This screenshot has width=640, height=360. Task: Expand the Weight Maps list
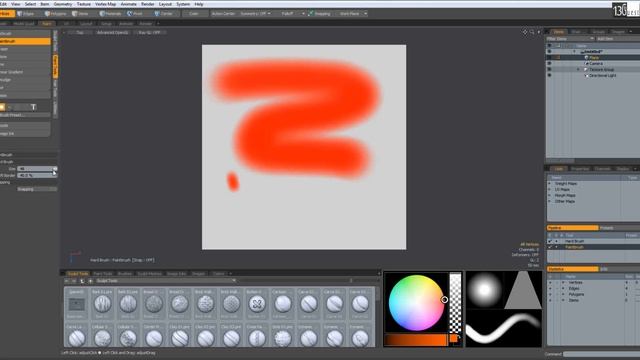(x=549, y=184)
